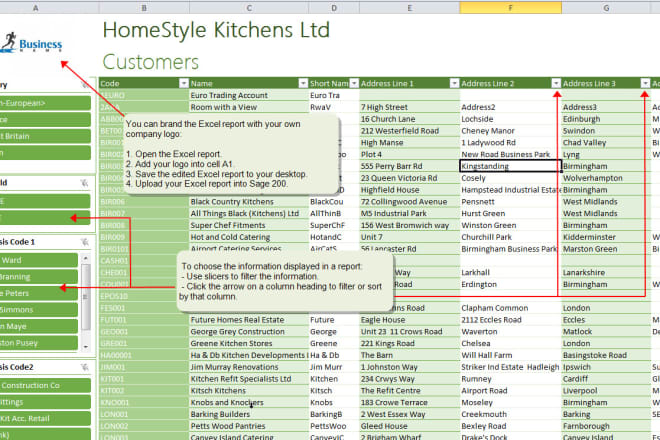The height and width of the screenshot is (440, 660).
Task: Clear filter icon on Analysis Code 1 slicer
Action: pos(85,242)
